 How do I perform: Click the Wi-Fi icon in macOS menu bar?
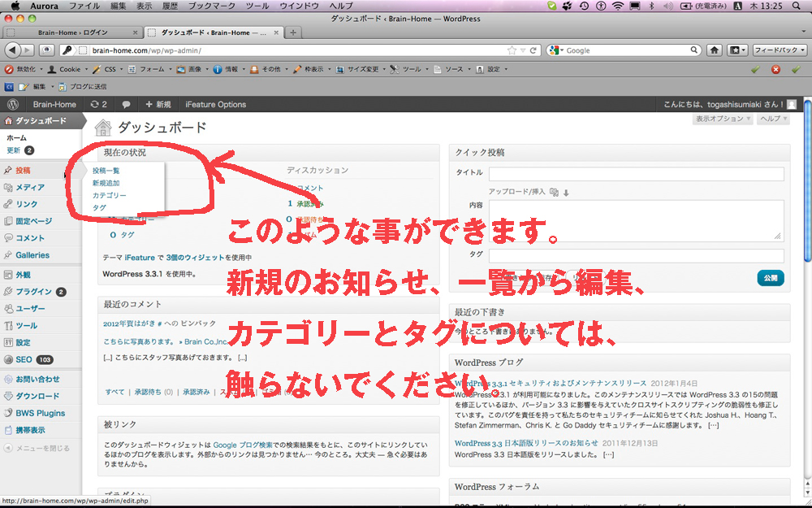tap(617, 6)
